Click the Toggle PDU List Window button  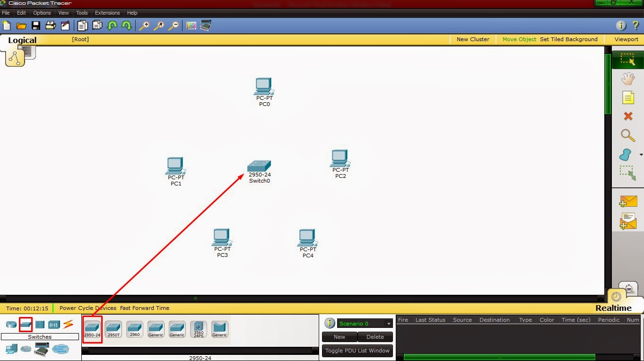[x=357, y=351]
